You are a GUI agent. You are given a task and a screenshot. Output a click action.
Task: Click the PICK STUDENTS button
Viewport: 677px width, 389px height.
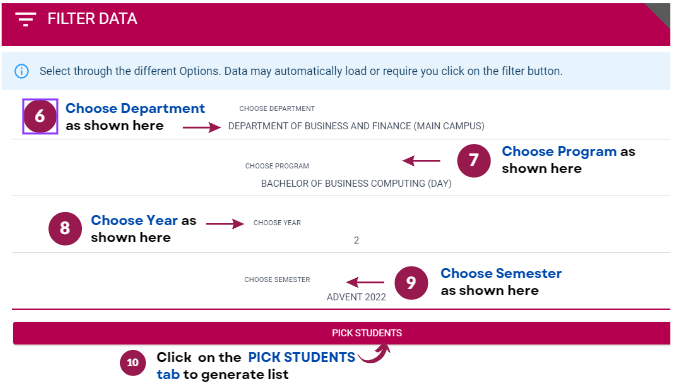point(341,333)
